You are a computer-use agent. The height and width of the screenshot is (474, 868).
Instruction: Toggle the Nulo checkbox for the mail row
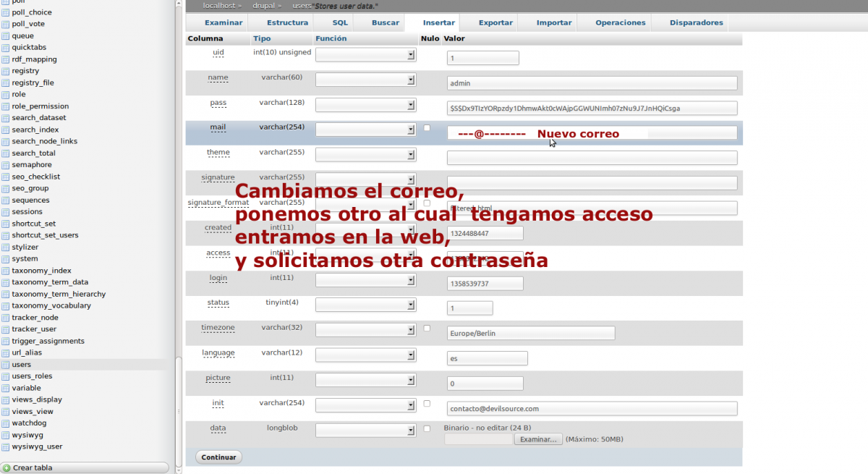pos(427,128)
